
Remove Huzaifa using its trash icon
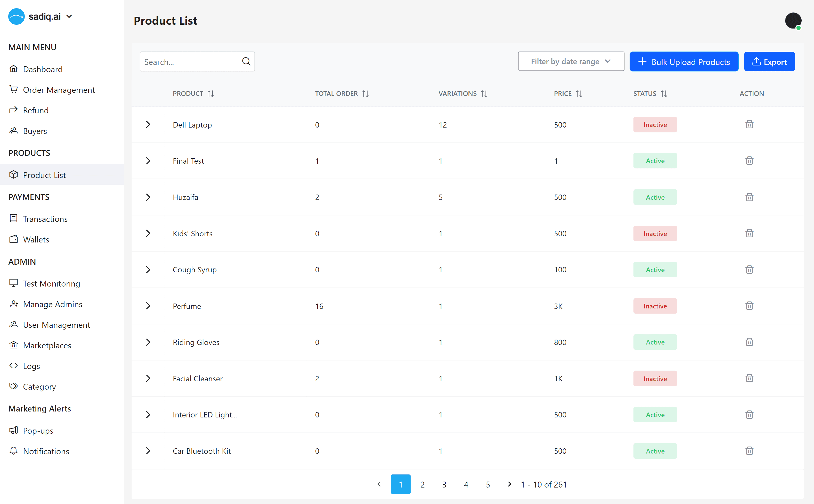tap(749, 197)
